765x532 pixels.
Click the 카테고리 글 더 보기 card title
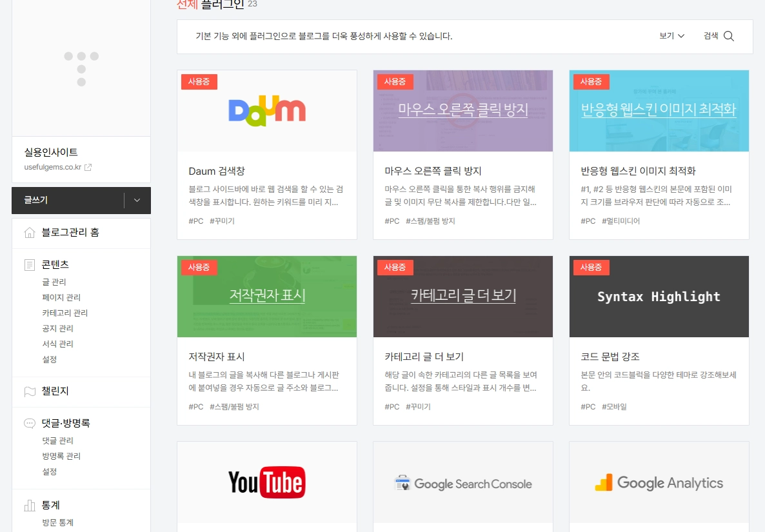click(x=424, y=357)
